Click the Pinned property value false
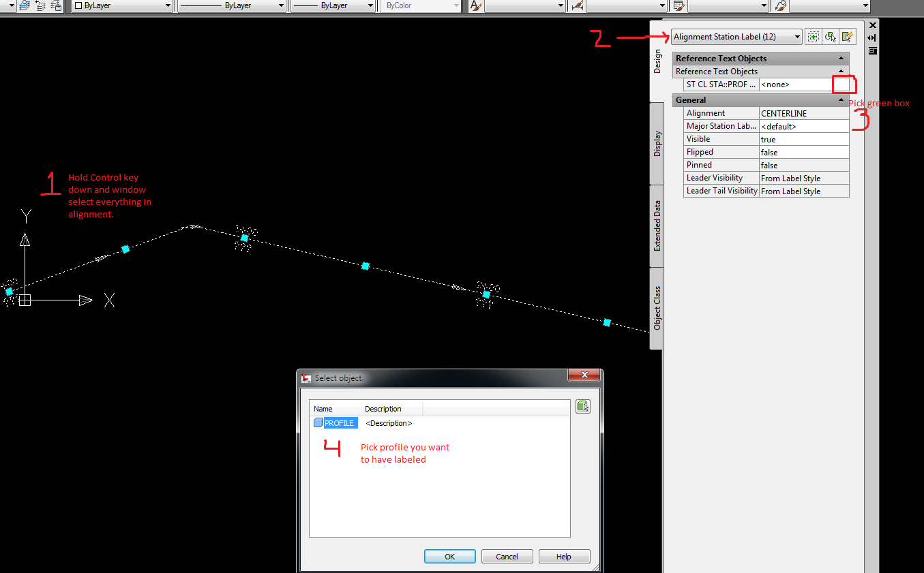This screenshot has width=924, height=573. point(805,166)
